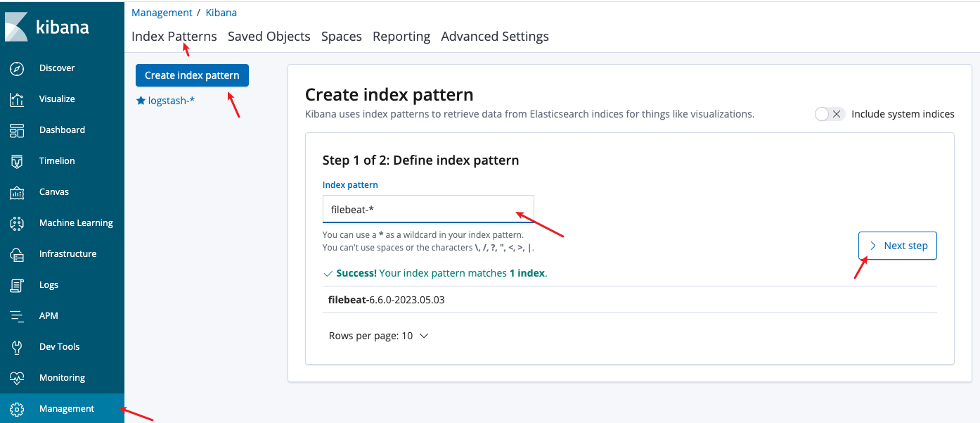Toggle Include system indices switch
980x423 pixels.
coord(829,114)
